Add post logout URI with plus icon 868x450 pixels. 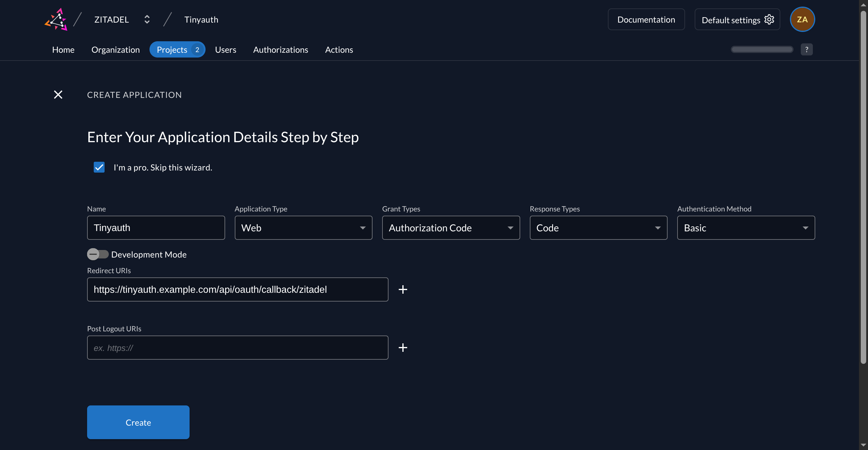pos(403,348)
